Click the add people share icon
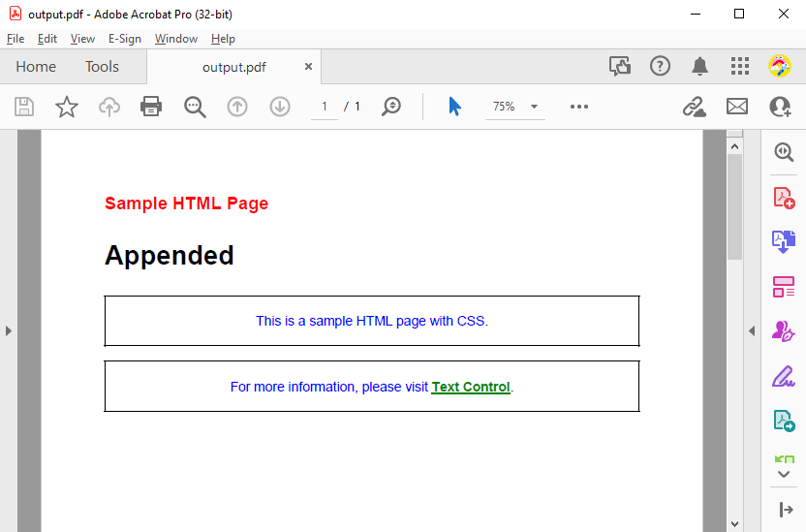This screenshot has height=532, width=806. pos(780,107)
